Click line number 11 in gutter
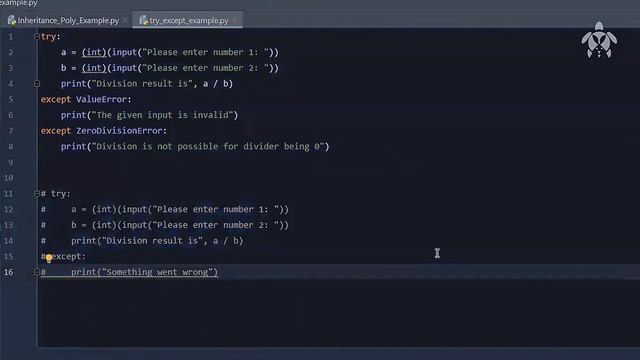The width and height of the screenshot is (640, 360). click(x=9, y=194)
